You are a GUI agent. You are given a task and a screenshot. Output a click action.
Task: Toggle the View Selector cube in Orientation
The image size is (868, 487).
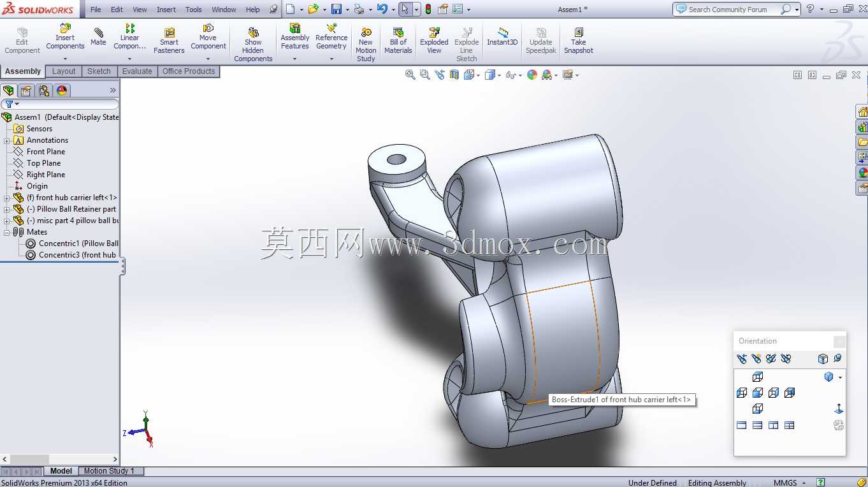point(823,359)
